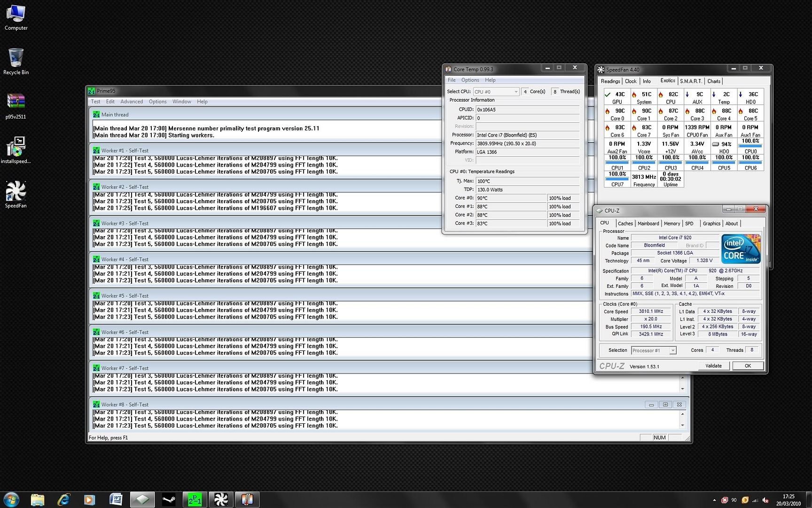The image size is (812, 508).
Task: Switch to SpeedFan Charts tab
Action: tap(714, 81)
